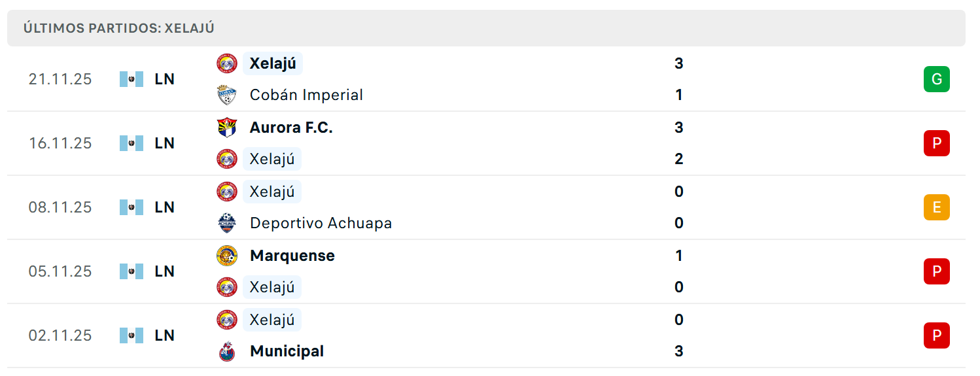Select highlighted Xelajú name in 08.11.25 match
The image size is (980, 376).
(272, 192)
